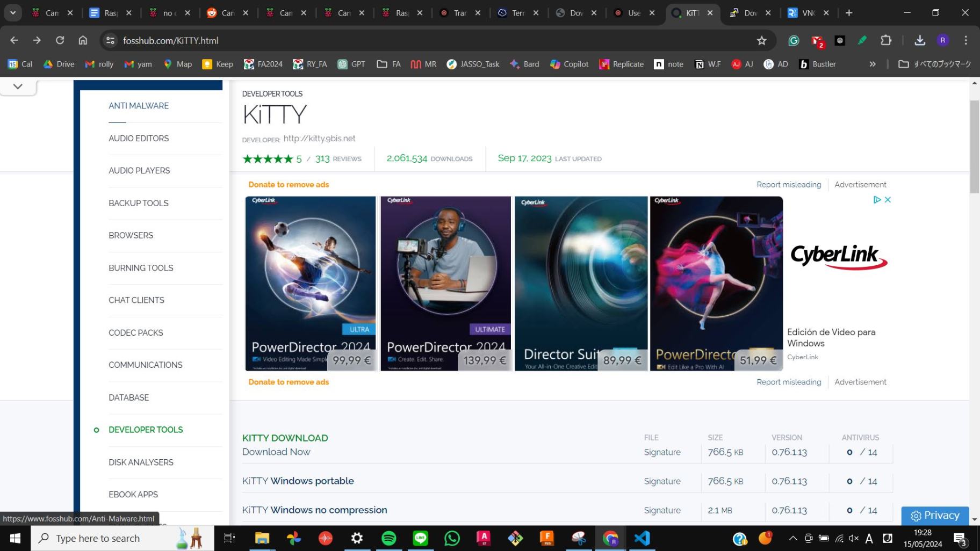Open the Windows Start button
980x551 pixels.
tap(15, 538)
